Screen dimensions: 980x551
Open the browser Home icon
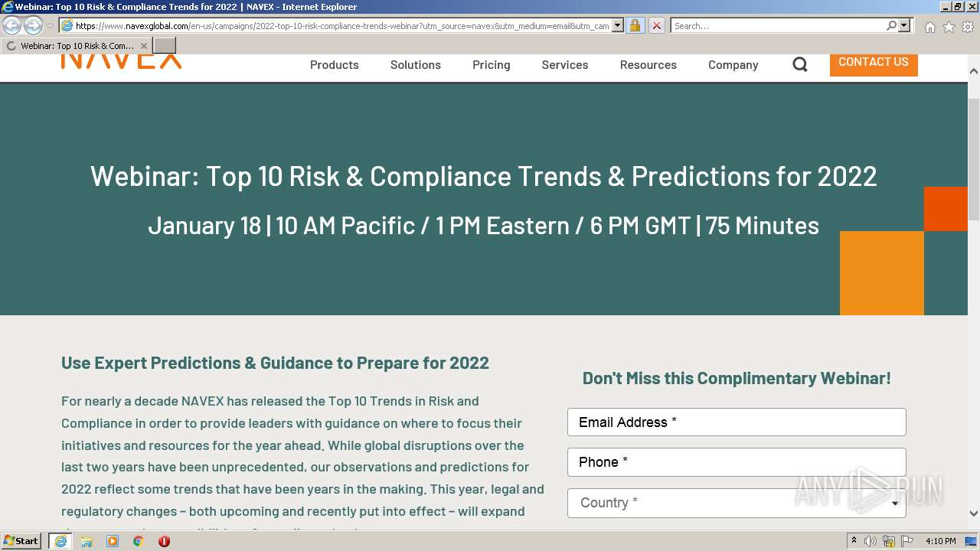tap(929, 27)
